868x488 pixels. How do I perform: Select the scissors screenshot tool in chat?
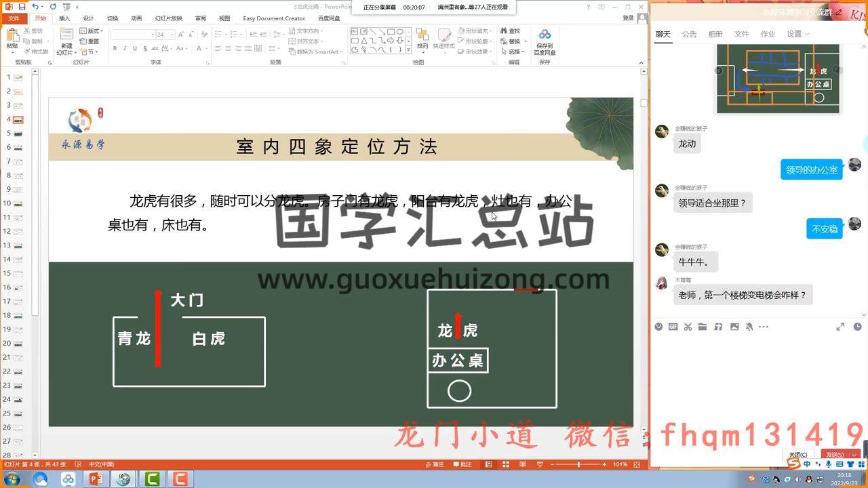coord(688,327)
